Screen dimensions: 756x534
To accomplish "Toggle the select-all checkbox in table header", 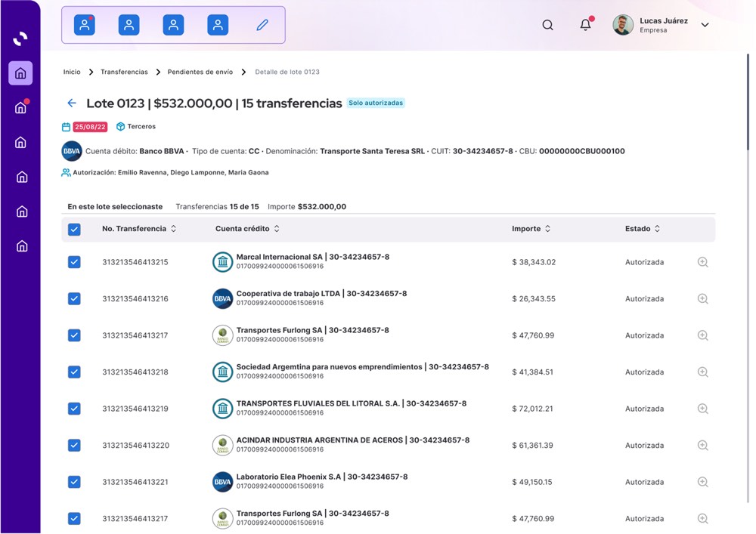I will click(x=74, y=229).
